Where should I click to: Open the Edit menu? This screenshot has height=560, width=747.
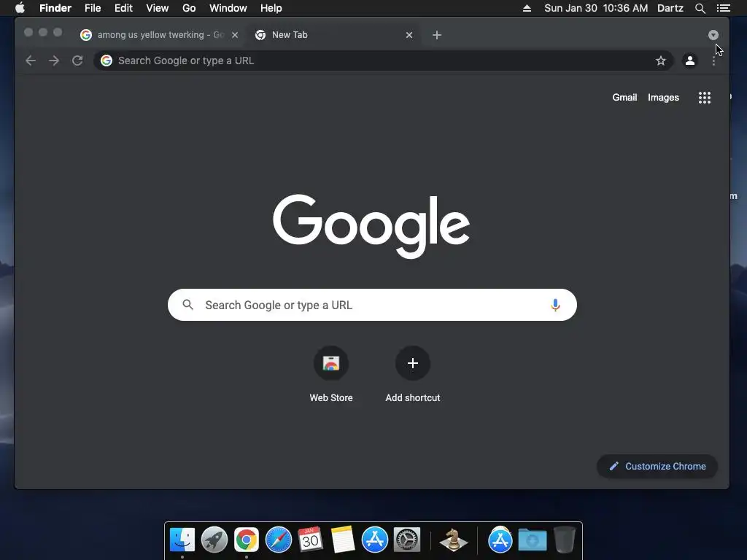[x=123, y=8]
